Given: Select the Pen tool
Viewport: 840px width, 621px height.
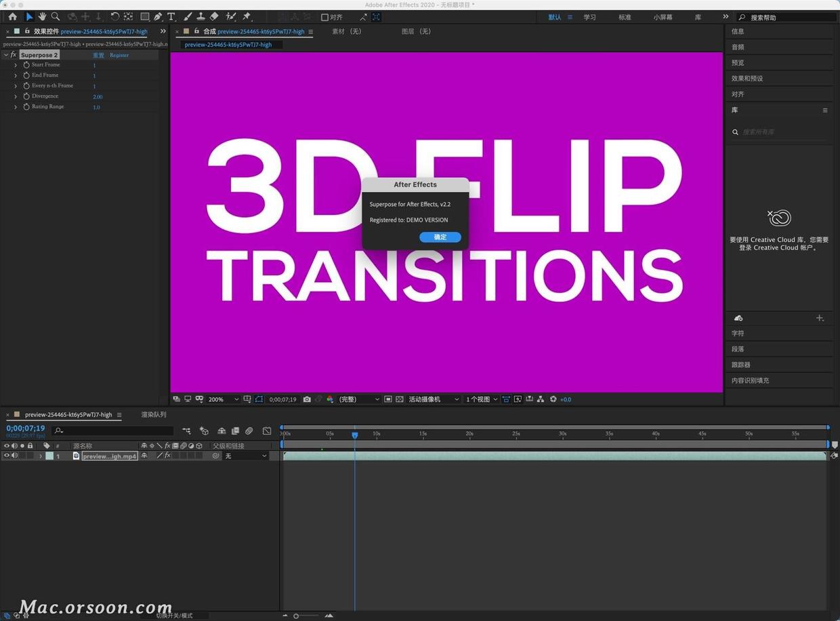Looking at the screenshot, I should click(158, 16).
